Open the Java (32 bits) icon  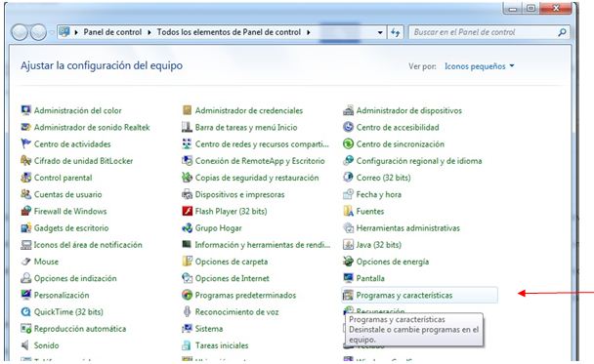pos(348,244)
